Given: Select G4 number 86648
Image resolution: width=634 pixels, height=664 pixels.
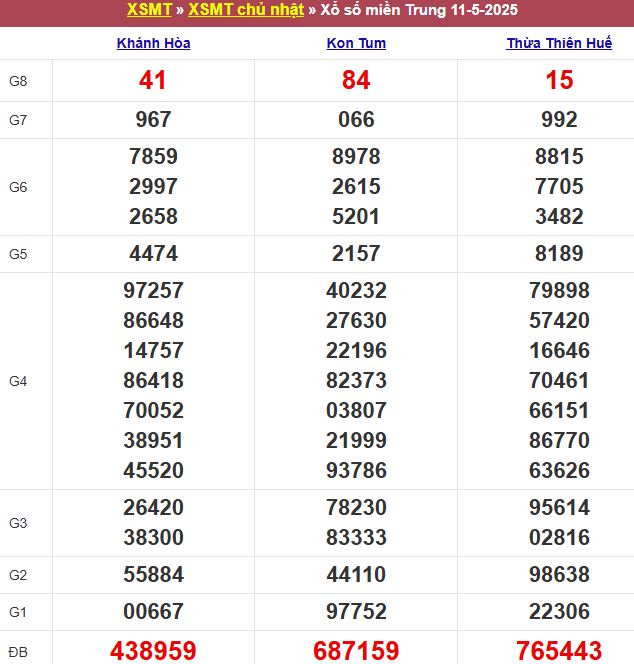Looking at the screenshot, I should point(153,320).
